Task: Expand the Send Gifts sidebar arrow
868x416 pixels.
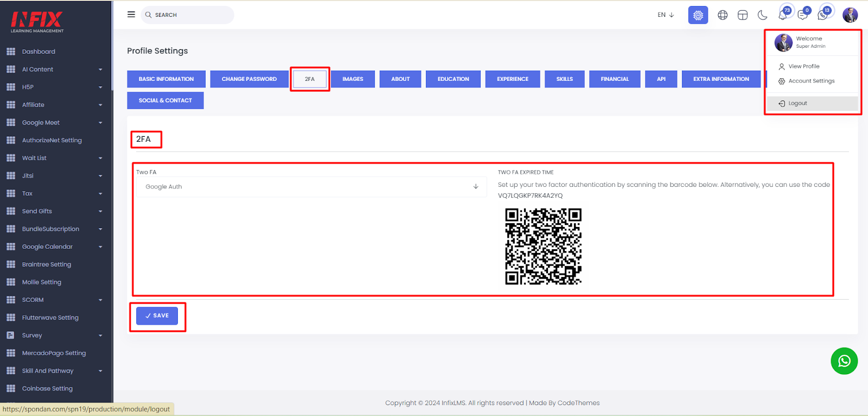Action: (100, 211)
